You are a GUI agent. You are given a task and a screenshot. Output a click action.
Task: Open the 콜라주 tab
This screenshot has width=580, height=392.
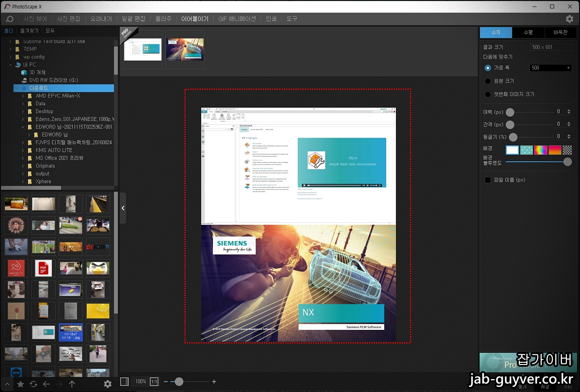coord(163,19)
